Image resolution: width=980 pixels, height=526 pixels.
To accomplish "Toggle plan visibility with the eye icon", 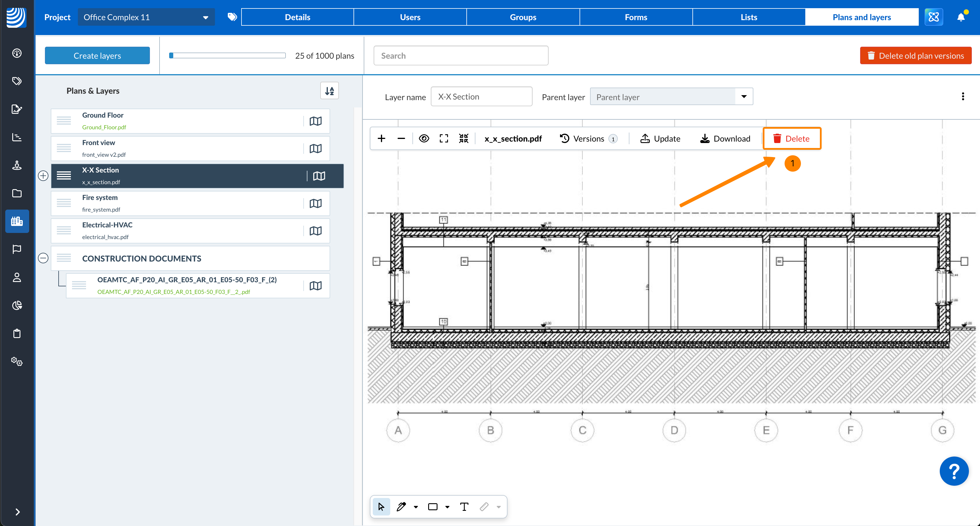I will tap(424, 139).
